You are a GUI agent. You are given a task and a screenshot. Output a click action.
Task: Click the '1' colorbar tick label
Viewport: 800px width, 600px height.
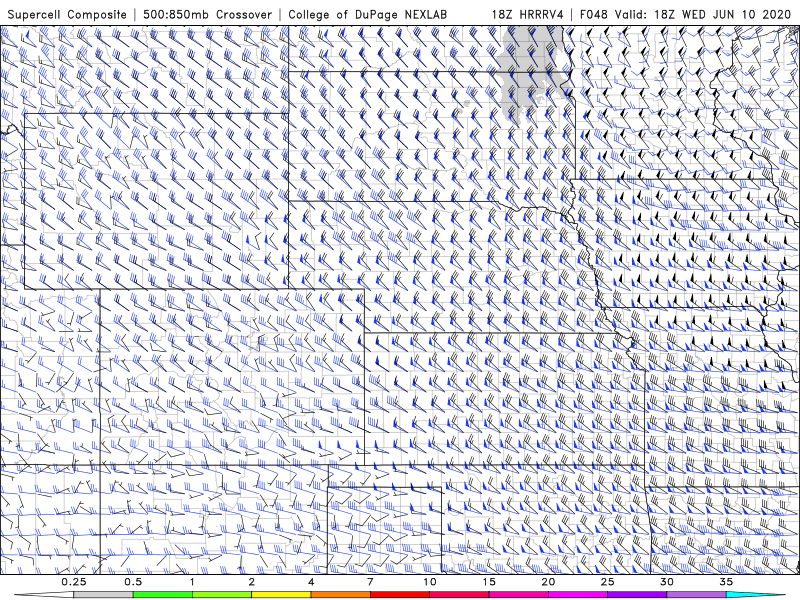[192, 582]
